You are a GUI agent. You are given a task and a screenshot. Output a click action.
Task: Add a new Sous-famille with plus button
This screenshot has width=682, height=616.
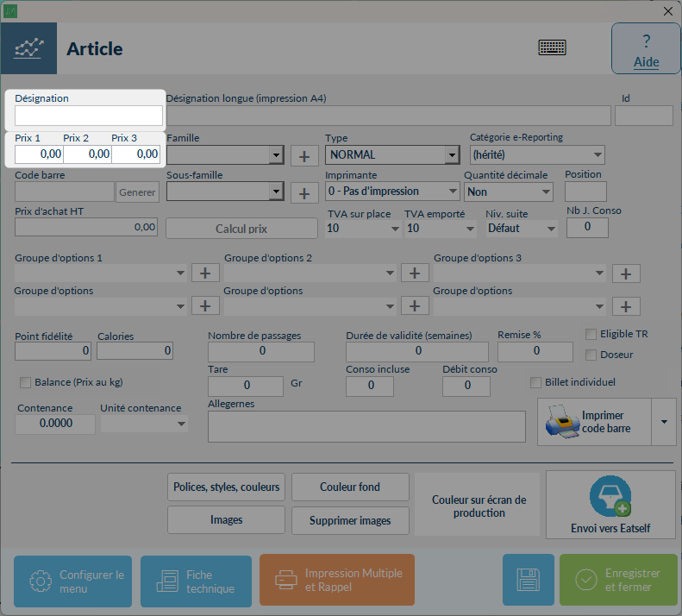pyautogui.click(x=304, y=193)
